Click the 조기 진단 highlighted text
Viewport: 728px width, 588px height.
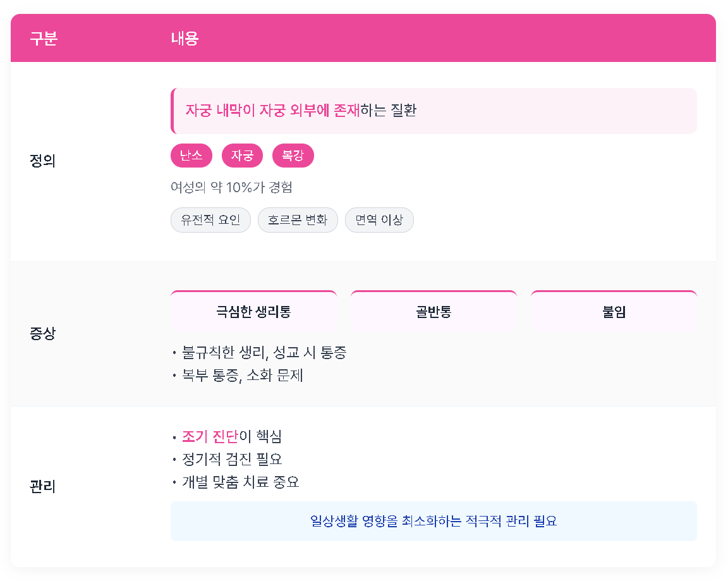click(x=210, y=437)
